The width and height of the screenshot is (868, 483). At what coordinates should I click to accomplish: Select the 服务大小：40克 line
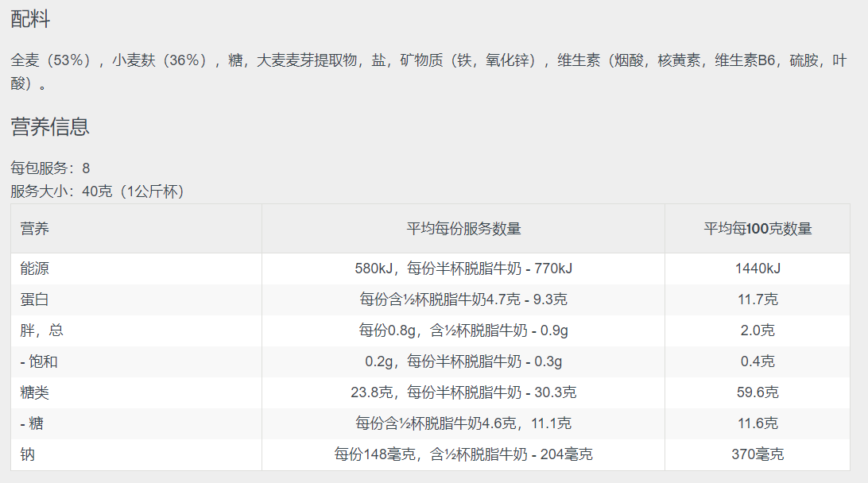[x=98, y=191]
